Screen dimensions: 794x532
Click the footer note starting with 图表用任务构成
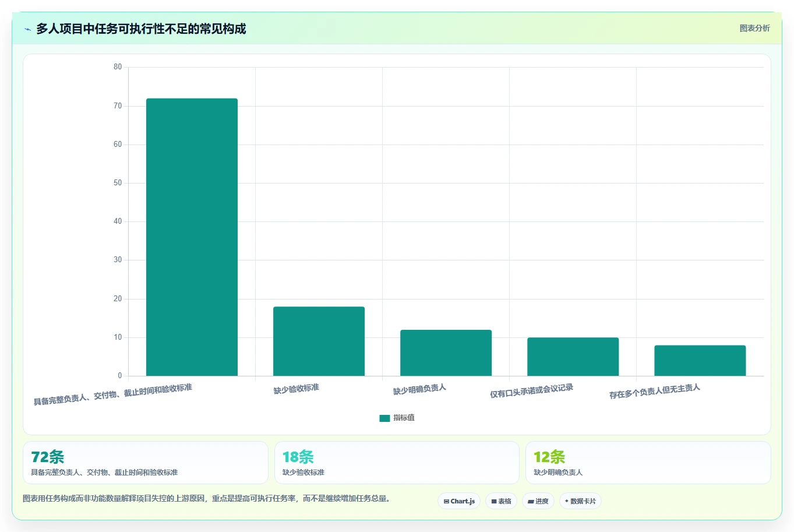206,499
